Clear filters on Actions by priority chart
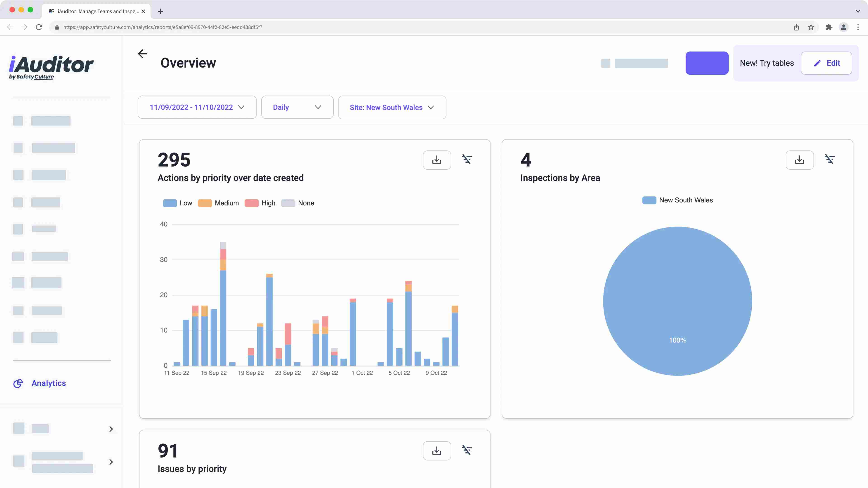 coord(467,159)
